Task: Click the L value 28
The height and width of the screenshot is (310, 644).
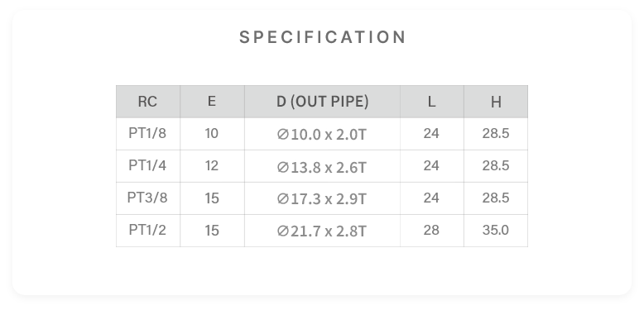Action: point(431,230)
